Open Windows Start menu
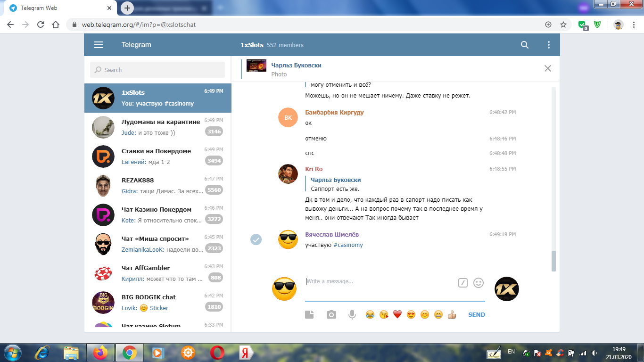Screen dimensions: 644x362 tap(13, 353)
